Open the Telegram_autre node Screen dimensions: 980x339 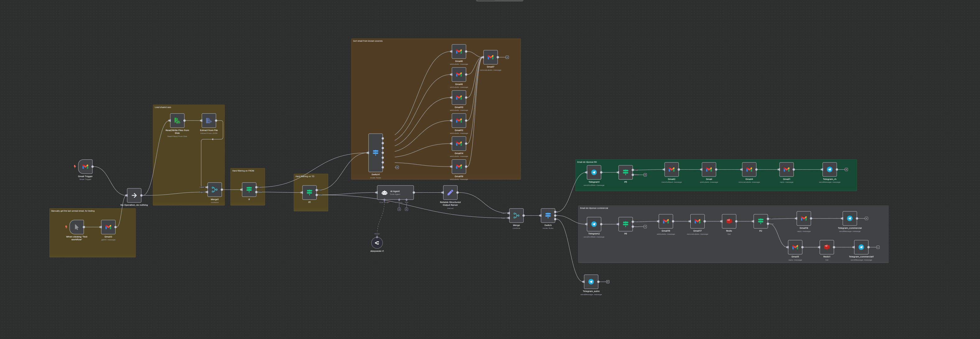[591, 282]
